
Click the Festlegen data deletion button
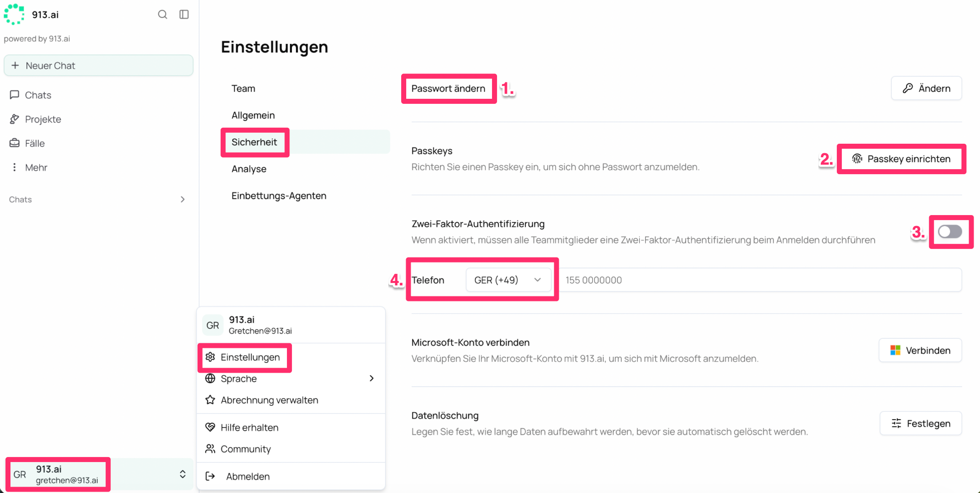pyautogui.click(x=921, y=423)
